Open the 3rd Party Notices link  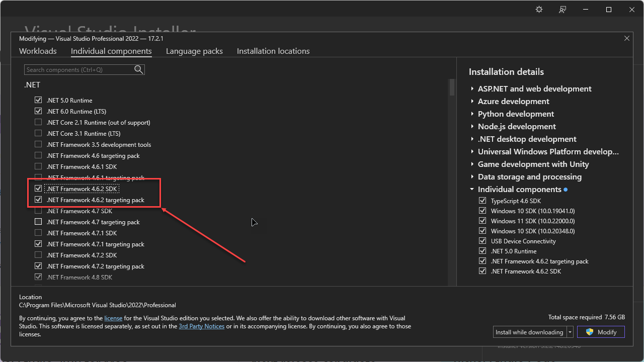click(x=201, y=326)
